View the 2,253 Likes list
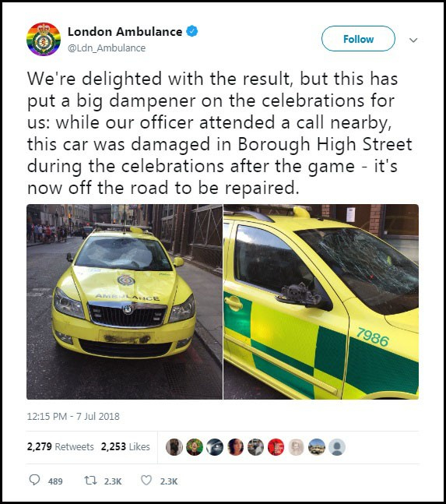 point(125,447)
